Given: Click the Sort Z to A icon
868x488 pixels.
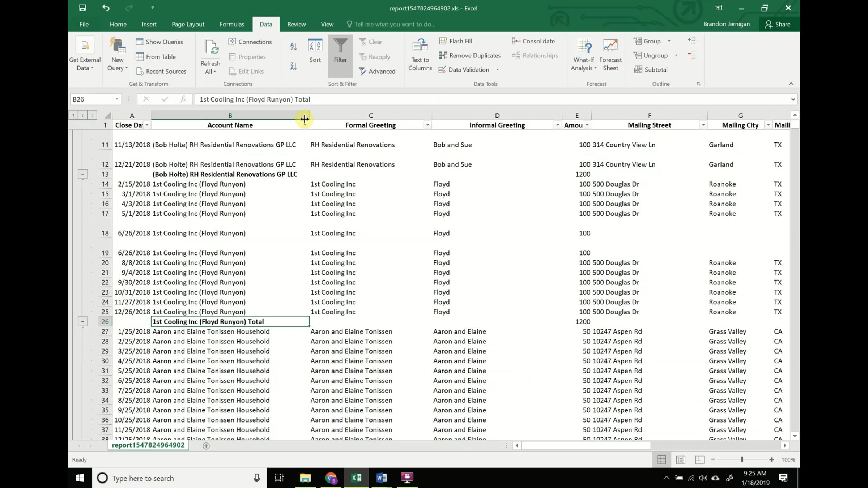Looking at the screenshot, I should 293,66.
